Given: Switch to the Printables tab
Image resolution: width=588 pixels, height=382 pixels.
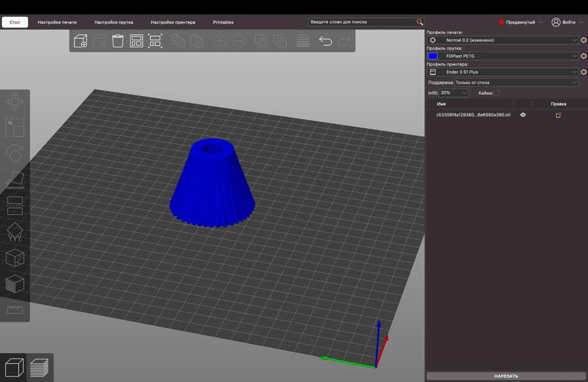Looking at the screenshot, I should pos(223,22).
